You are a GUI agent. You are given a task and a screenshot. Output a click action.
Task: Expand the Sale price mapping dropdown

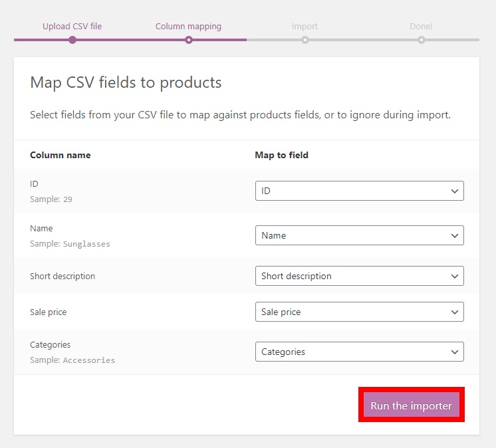click(x=359, y=312)
